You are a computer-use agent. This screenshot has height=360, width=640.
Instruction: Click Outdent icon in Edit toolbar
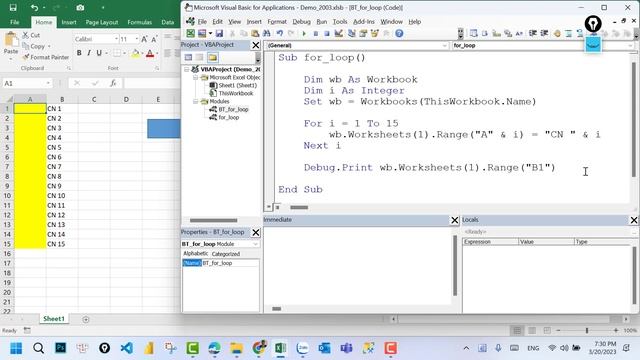[x=544, y=33]
